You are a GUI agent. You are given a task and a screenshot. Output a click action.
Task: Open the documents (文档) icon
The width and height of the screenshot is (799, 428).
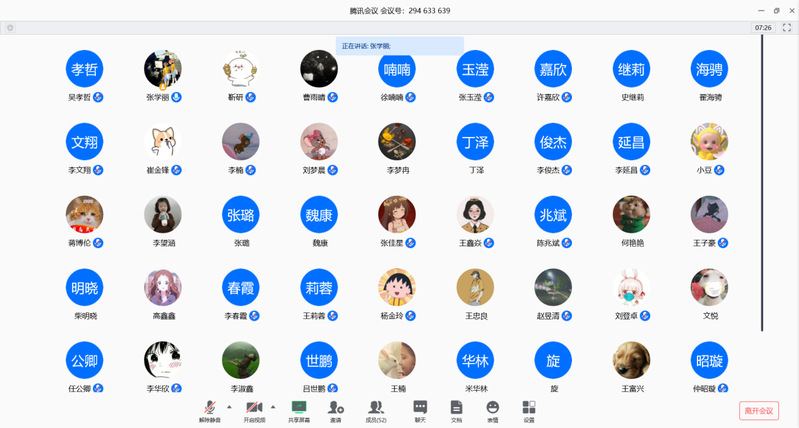[456, 407]
